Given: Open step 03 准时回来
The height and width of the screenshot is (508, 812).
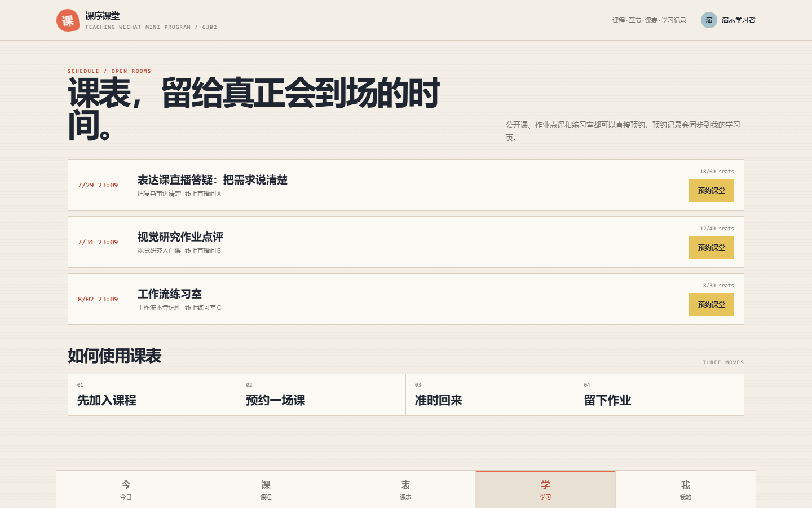Looking at the screenshot, I should click(x=490, y=395).
